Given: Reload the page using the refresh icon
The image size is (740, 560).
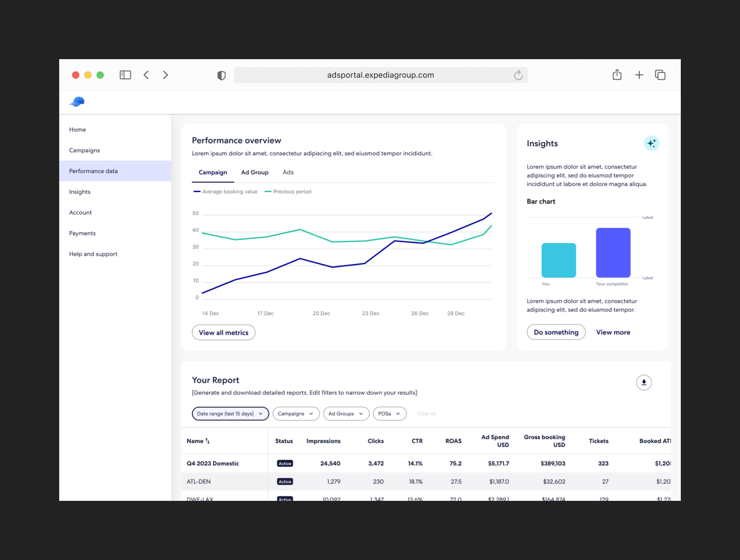Looking at the screenshot, I should tap(518, 75).
